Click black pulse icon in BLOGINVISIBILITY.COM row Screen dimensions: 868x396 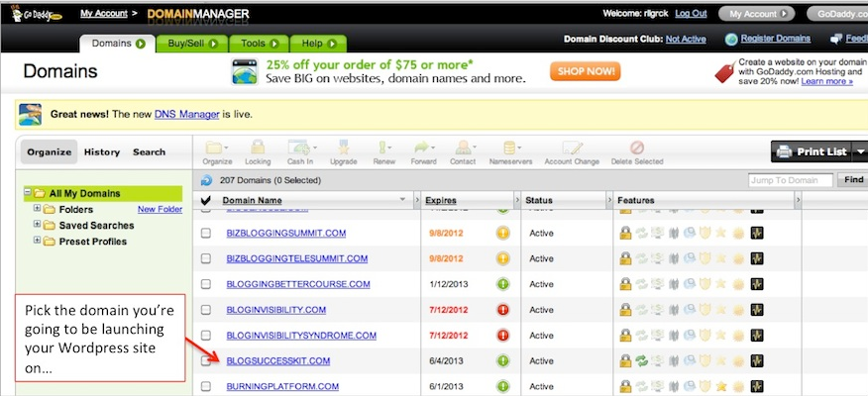[757, 310]
